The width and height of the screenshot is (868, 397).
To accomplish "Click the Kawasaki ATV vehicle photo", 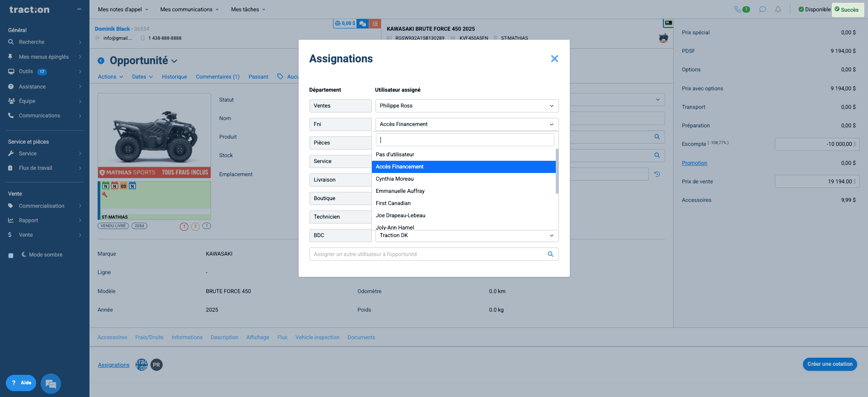I will [155, 135].
